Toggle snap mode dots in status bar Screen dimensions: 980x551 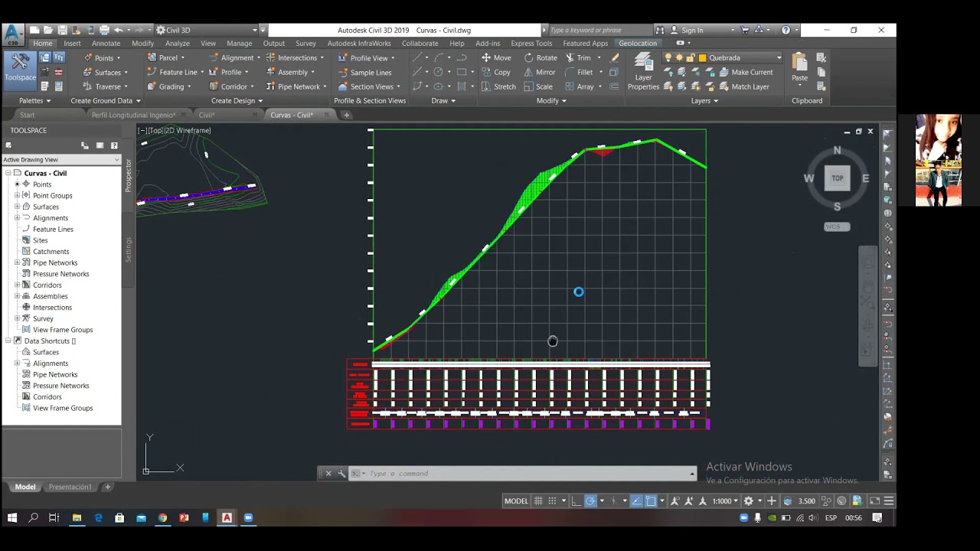pos(552,501)
